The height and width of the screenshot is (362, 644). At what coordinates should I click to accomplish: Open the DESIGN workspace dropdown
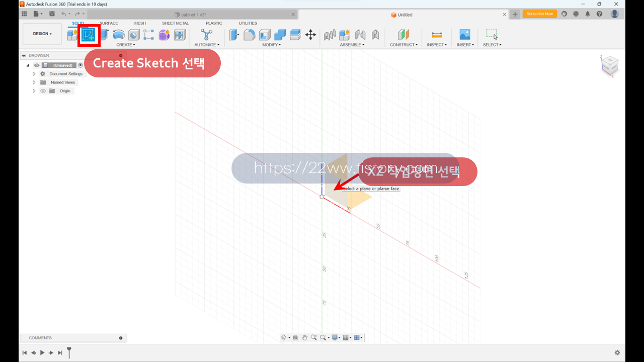42,34
